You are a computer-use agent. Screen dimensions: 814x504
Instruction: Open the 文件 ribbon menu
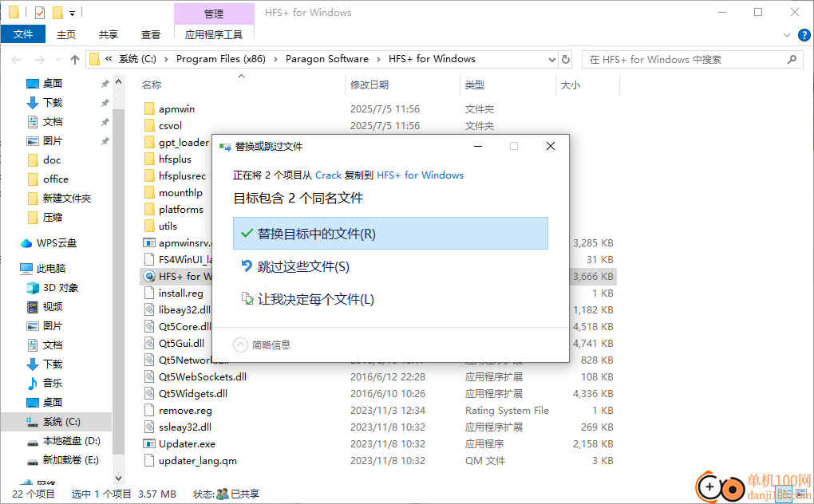tap(23, 34)
